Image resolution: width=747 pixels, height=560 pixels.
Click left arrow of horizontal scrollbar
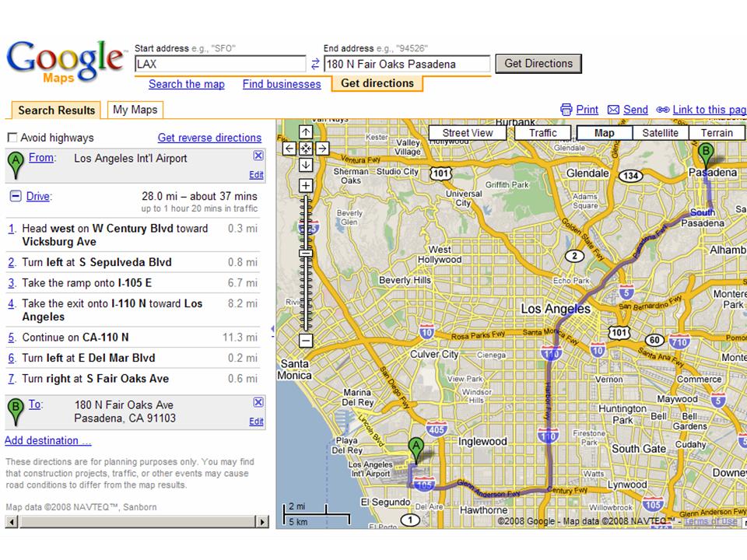tap(12, 522)
